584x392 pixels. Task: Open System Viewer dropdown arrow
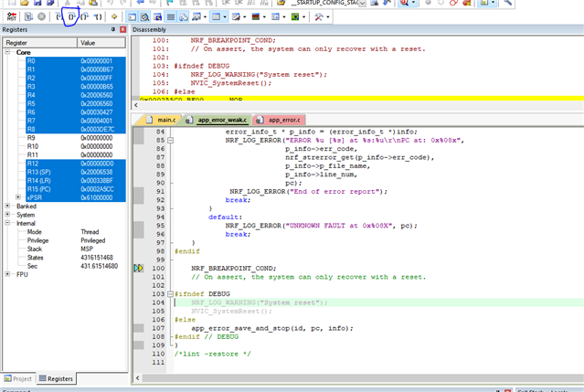pos(304,16)
